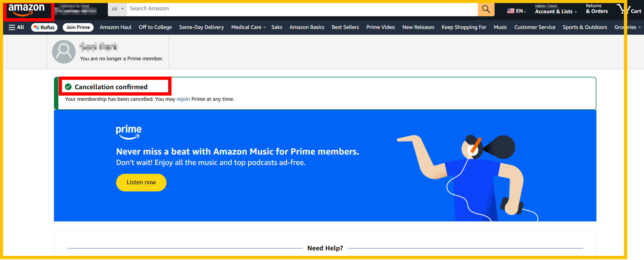The width and height of the screenshot is (644, 260).
Task: Click the US flag language icon
Action: click(511, 11)
